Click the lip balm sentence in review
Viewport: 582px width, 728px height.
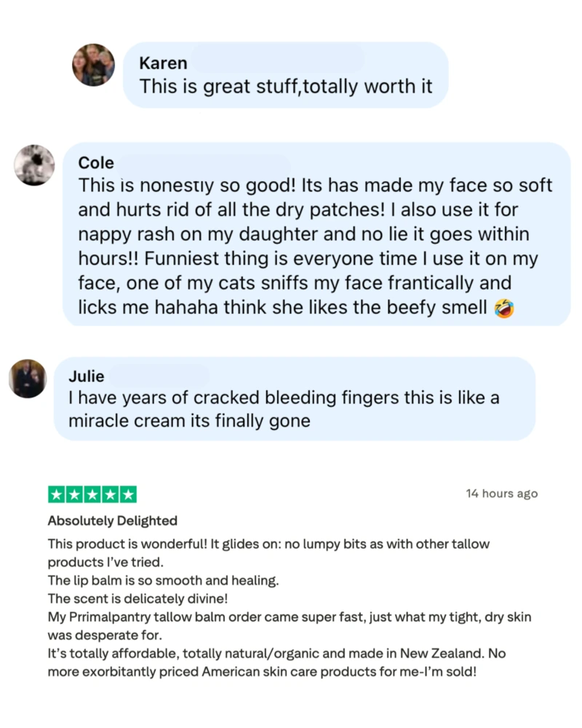[164, 580]
